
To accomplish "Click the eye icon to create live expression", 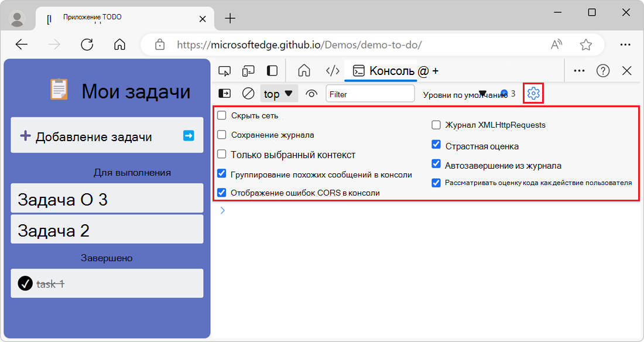I will coord(311,93).
